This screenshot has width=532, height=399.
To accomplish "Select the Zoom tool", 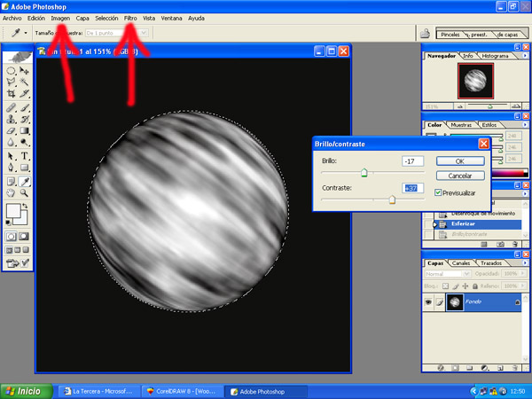I will tap(24, 193).
